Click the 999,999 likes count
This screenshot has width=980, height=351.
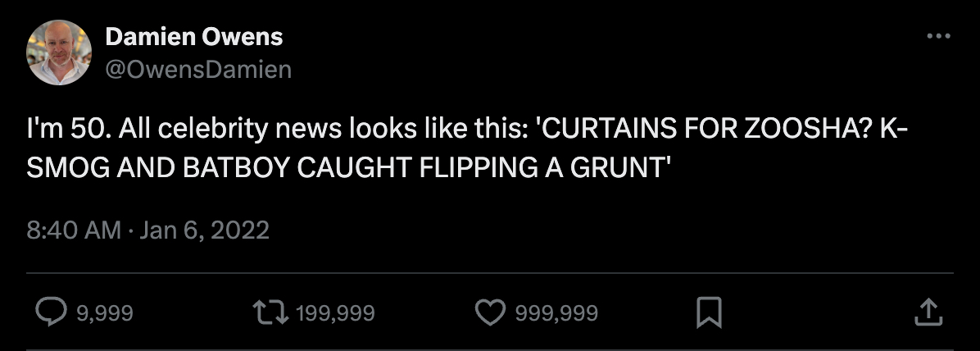click(556, 312)
